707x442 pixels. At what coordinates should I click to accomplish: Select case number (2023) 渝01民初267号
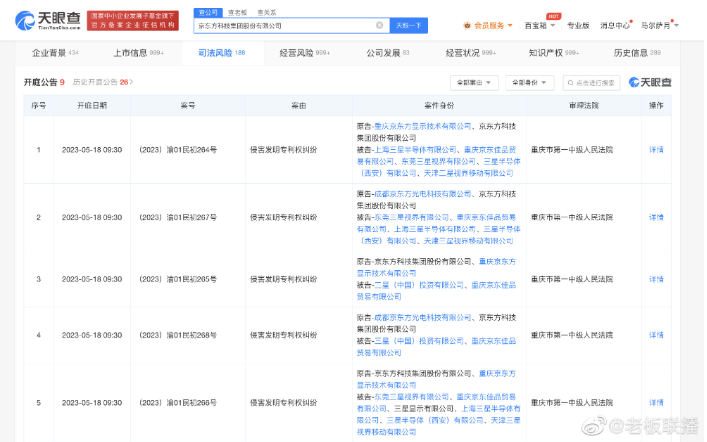point(178,217)
